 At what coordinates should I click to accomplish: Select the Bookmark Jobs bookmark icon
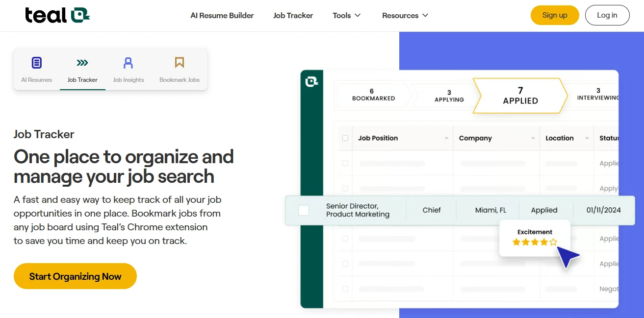tap(180, 63)
